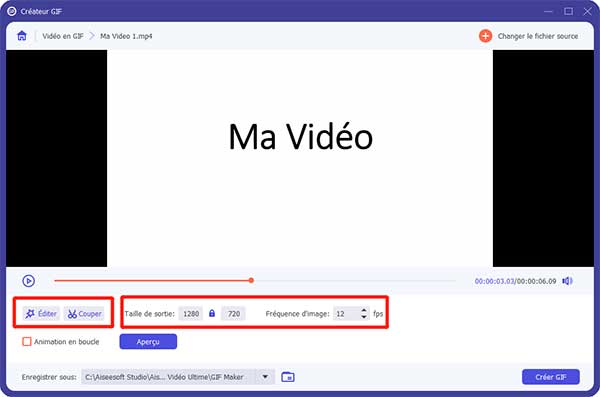Click the time display 00:00:03.03
This screenshot has width=600, height=397.
point(494,281)
